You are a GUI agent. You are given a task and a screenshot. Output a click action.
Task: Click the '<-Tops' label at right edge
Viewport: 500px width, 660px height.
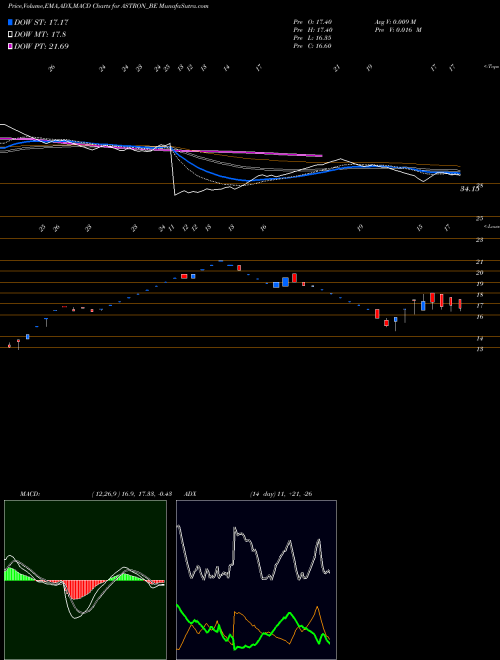pyautogui.click(x=491, y=67)
